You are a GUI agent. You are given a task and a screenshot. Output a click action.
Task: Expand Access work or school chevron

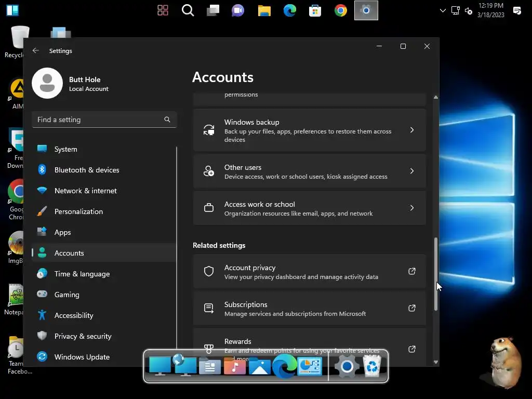(412, 208)
